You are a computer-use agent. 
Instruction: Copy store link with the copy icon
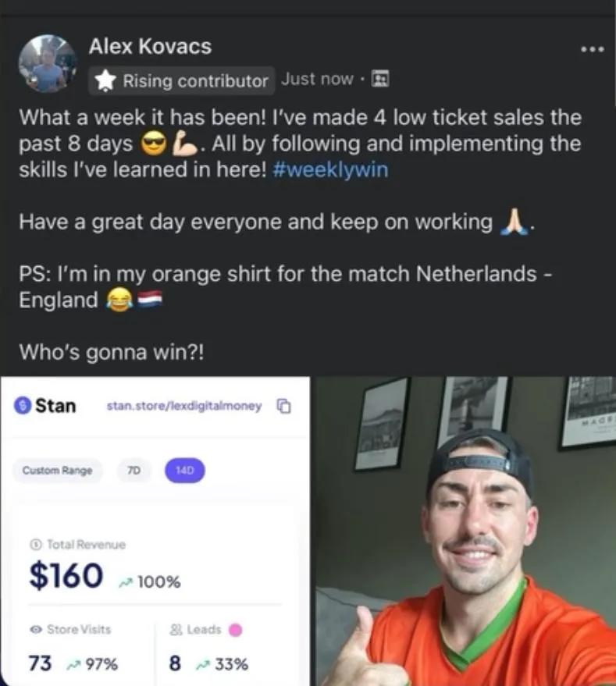(283, 406)
